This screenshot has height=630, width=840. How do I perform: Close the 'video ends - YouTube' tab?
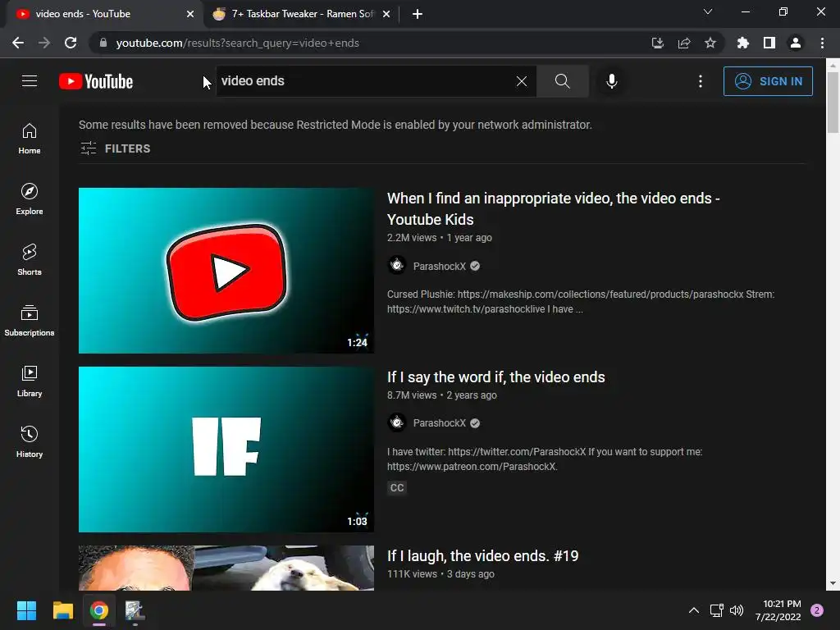click(x=190, y=14)
